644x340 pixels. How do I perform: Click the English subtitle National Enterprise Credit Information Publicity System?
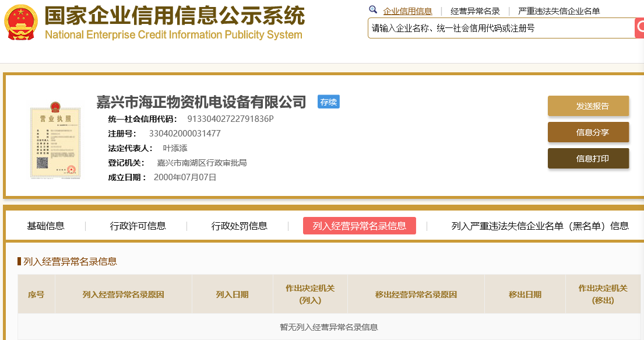coord(173,35)
